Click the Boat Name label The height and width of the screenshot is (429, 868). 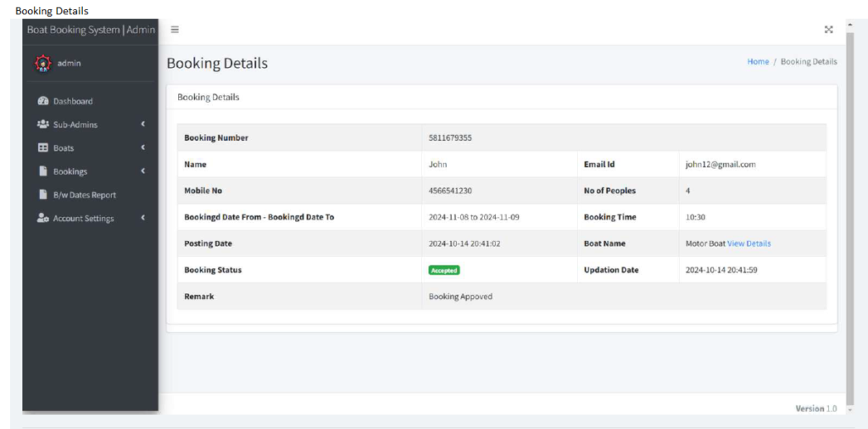click(x=604, y=243)
